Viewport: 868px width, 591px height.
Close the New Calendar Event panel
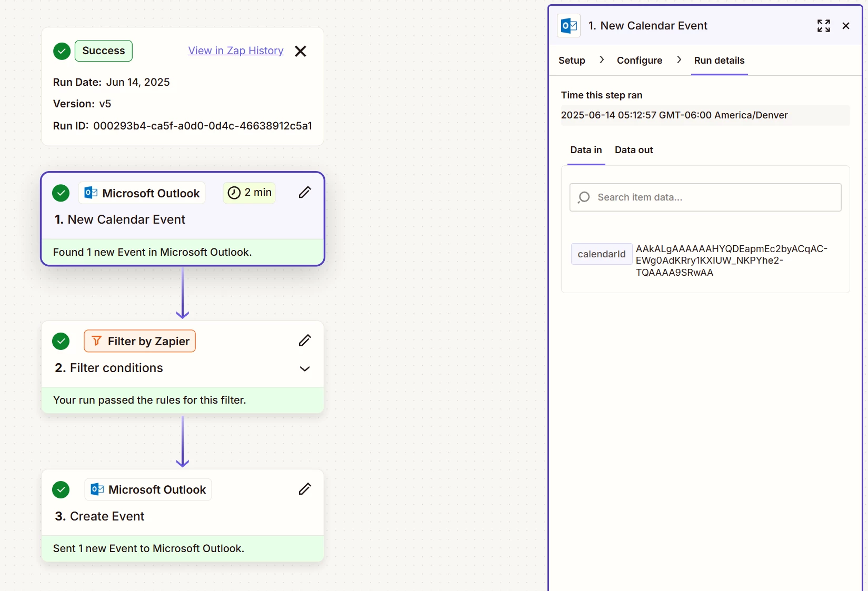coord(846,26)
